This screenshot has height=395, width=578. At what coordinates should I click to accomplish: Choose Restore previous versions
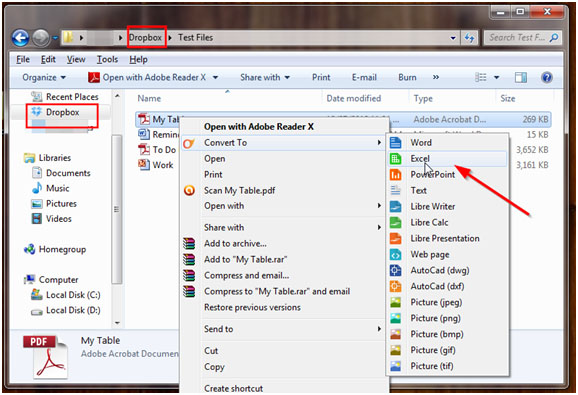coord(252,307)
